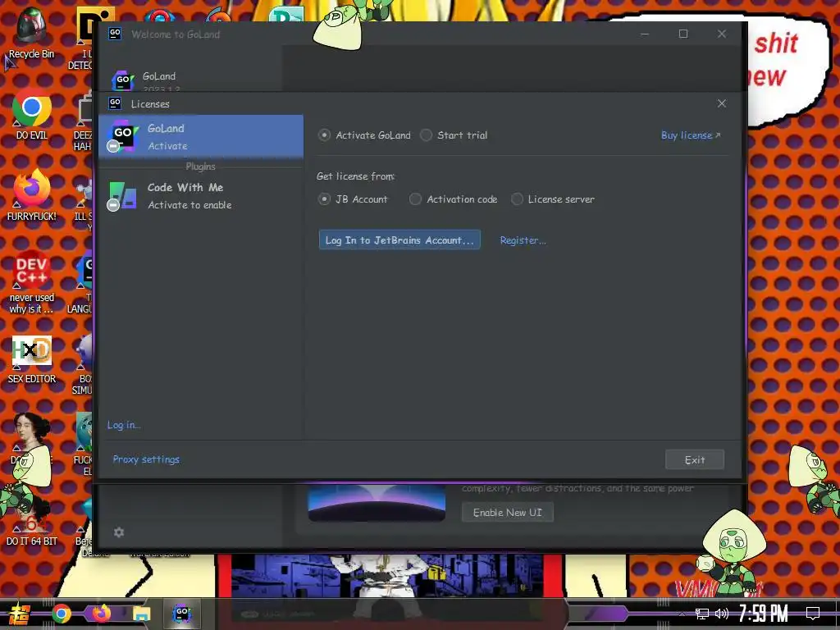Image resolution: width=840 pixels, height=630 pixels.
Task: Click the volume icon in system tray
Action: point(722,614)
